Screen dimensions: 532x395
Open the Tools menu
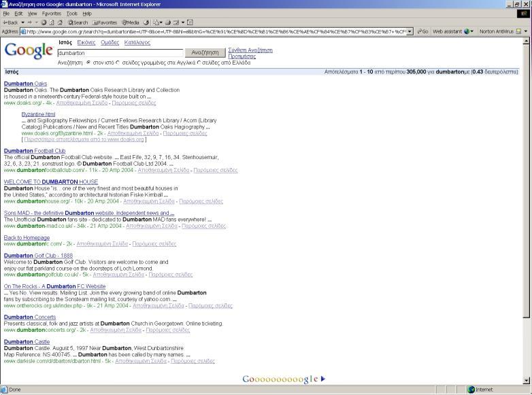coord(72,14)
